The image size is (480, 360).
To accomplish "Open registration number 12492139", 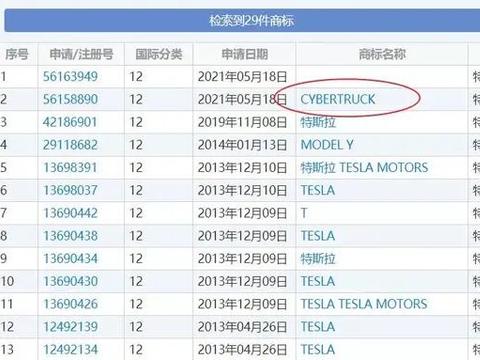I will tap(70, 327).
